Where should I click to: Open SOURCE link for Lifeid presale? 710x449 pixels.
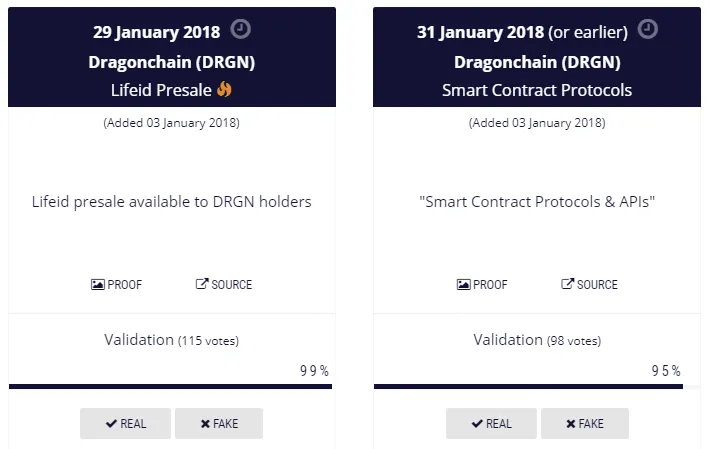pyautogui.click(x=224, y=284)
